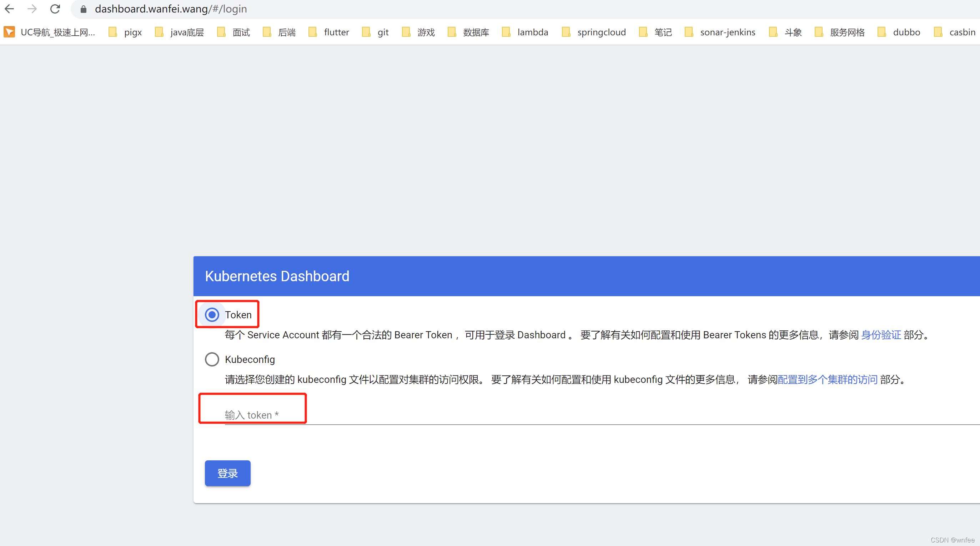The height and width of the screenshot is (546, 980).
Task: Select the Token radio button
Action: click(x=212, y=314)
